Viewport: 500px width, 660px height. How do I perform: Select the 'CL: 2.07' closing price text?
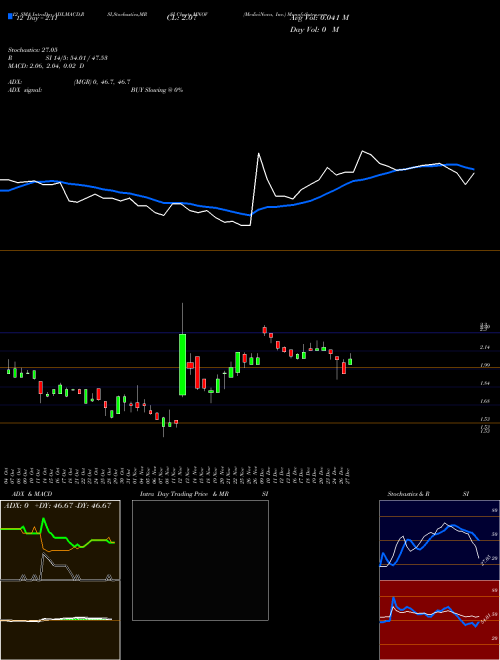coord(182,19)
